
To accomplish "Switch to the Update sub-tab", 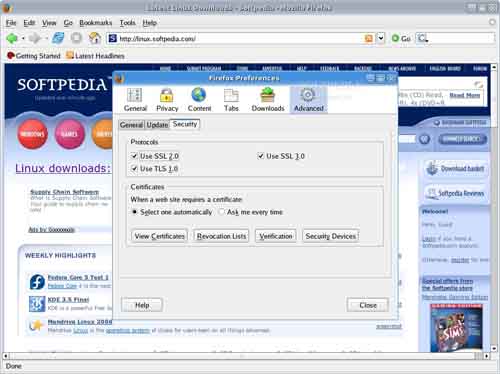I will (157, 125).
